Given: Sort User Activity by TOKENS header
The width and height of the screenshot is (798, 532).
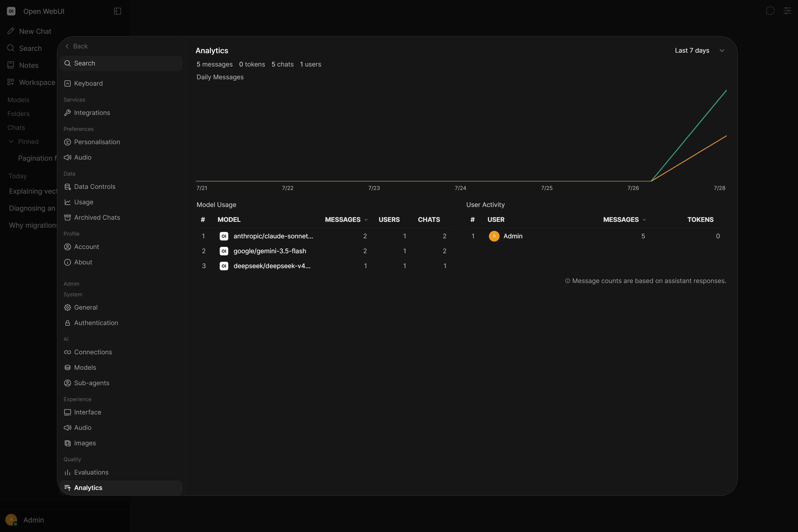Looking at the screenshot, I should pos(700,219).
